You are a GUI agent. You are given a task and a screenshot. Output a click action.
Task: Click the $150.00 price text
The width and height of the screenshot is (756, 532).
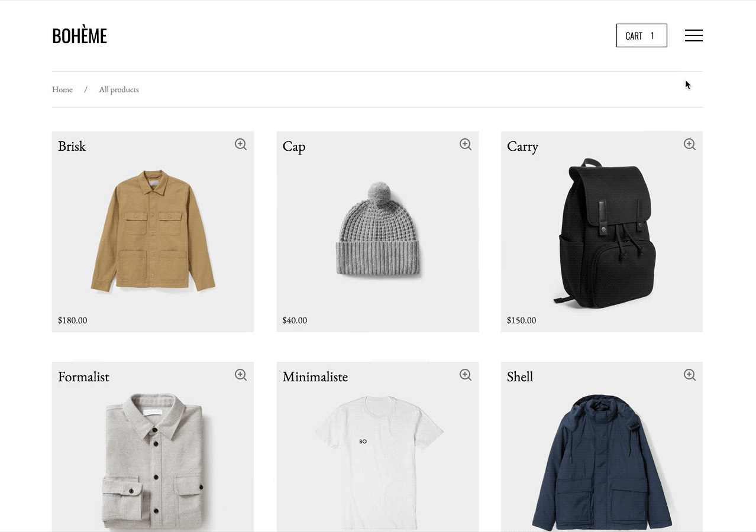521,320
